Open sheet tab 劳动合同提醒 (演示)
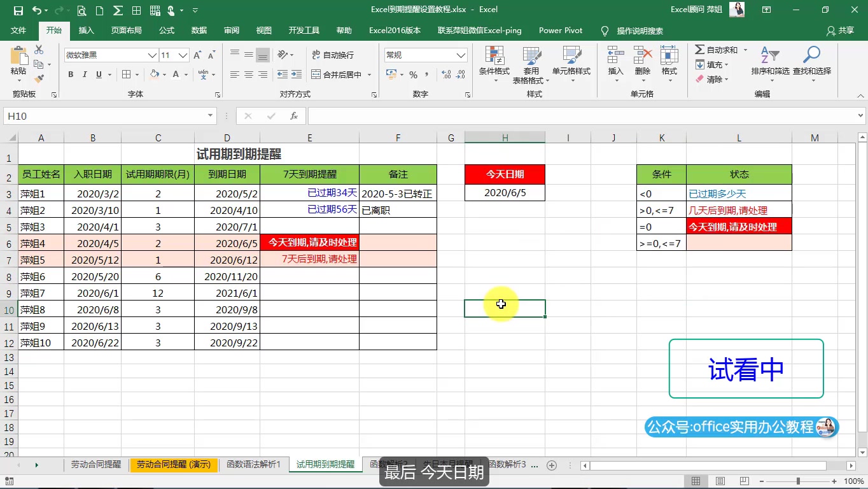 coord(174,465)
